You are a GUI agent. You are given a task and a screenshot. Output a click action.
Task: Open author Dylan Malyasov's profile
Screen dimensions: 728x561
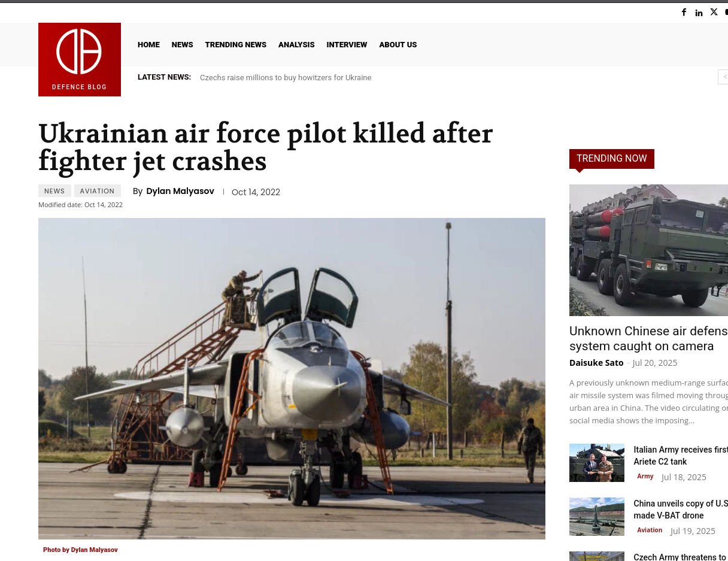(x=180, y=191)
